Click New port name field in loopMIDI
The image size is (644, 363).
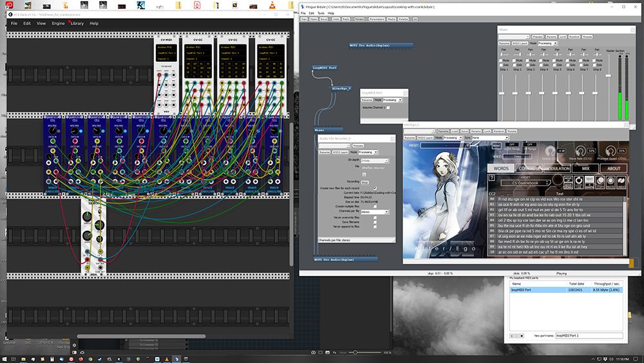coord(589,336)
